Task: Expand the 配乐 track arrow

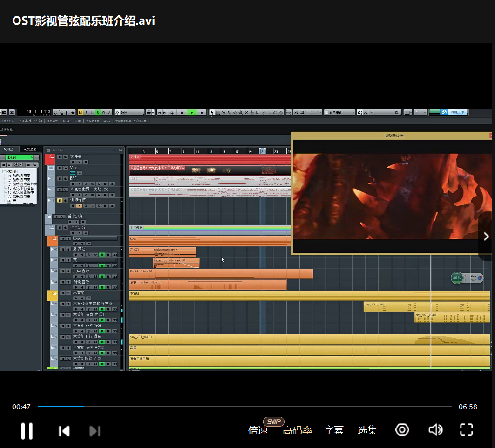Action: [x=49, y=178]
